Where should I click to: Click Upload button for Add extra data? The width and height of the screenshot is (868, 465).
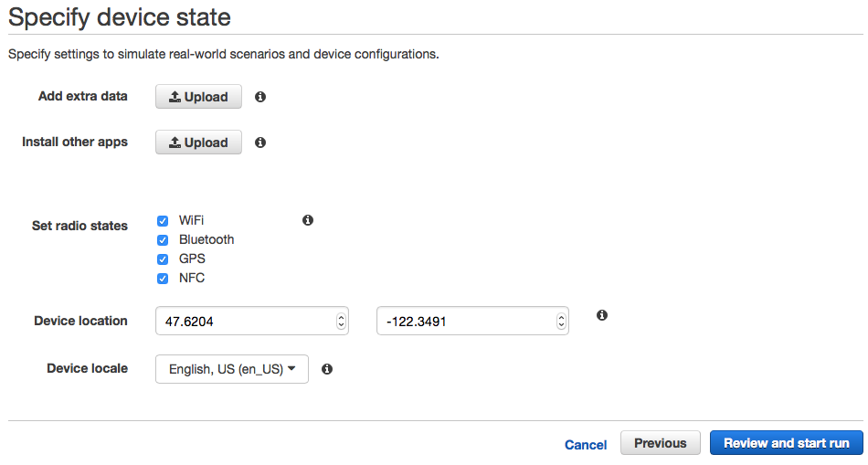(198, 97)
